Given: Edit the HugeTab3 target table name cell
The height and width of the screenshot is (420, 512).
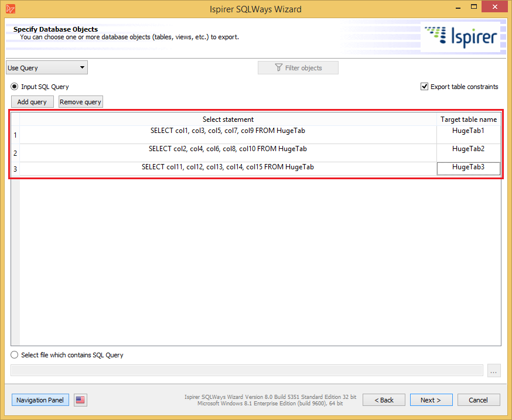Looking at the screenshot, I should pyautogui.click(x=468, y=168).
